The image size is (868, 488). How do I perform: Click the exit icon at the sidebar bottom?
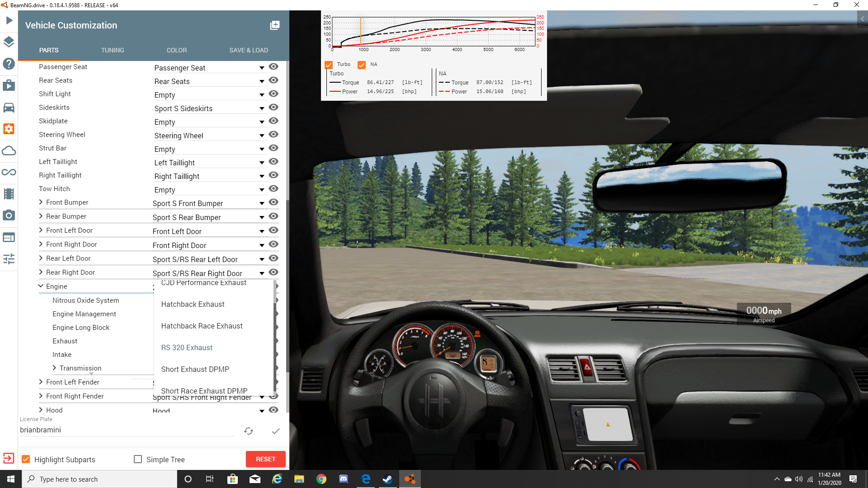[9, 458]
